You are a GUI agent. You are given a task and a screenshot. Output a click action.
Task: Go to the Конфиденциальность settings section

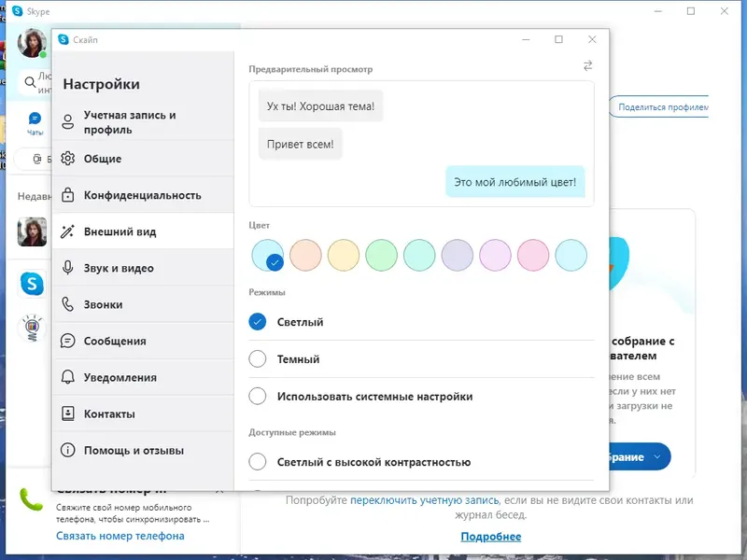pyautogui.click(x=143, y=195)
